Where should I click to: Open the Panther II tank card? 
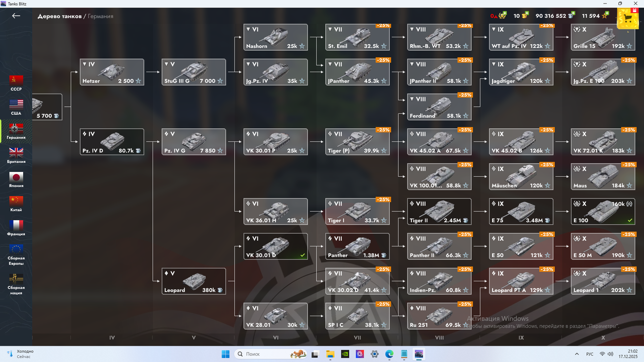439,246
